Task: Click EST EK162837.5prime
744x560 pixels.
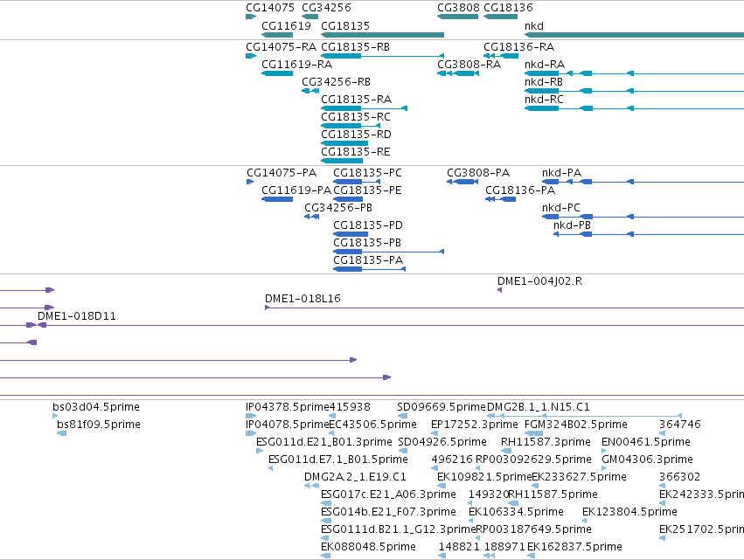Action: [x=532, y=556]
